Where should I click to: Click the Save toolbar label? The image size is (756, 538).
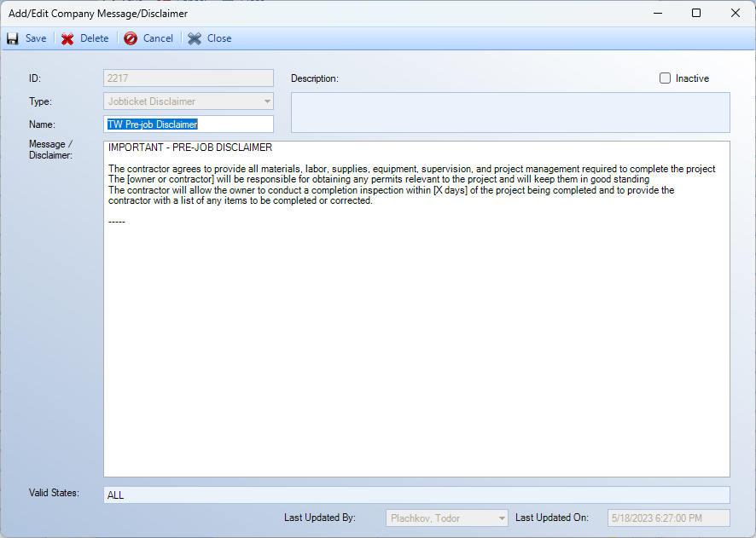[36, 38]
